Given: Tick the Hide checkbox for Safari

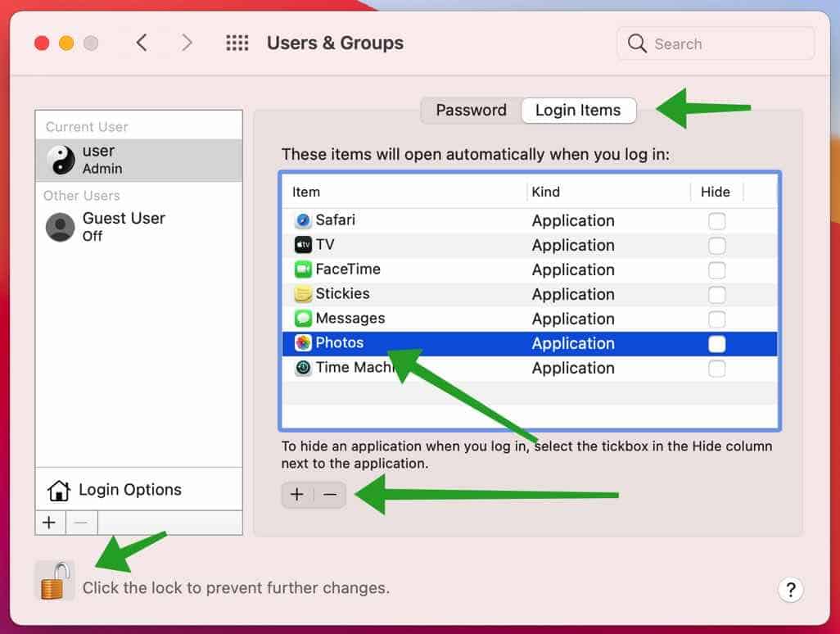Looking at the screenshot, I should point(717,221).
